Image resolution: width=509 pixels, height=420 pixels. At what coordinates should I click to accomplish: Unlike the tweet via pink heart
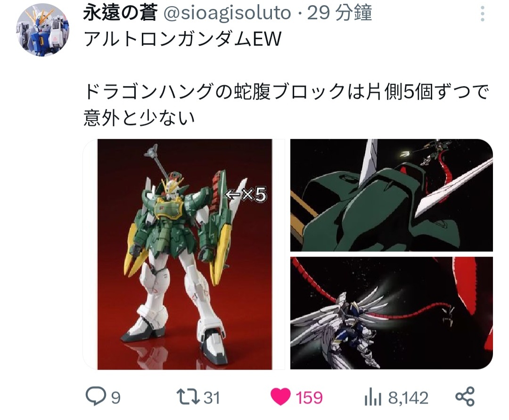[280, 396]
